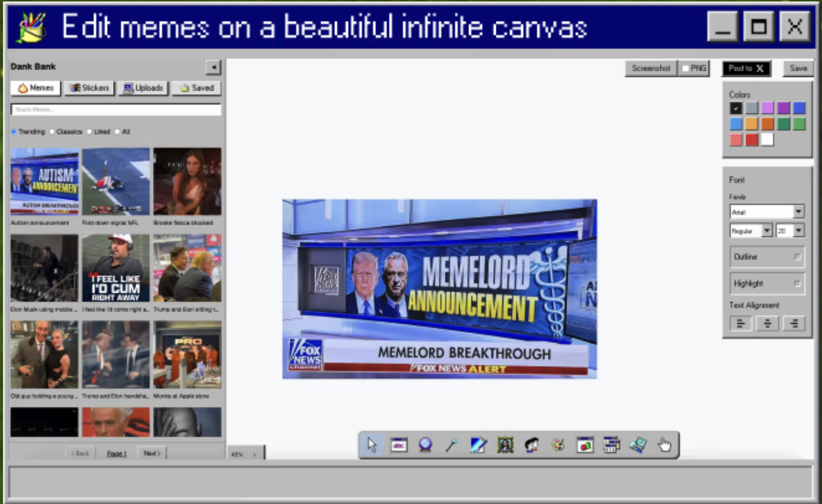Go to the Next page of memes
This screenshot has width=822, height=504.
point(152,453)
